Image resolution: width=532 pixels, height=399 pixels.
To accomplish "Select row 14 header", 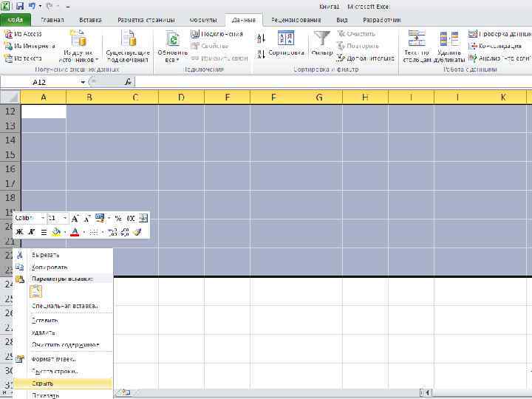I will (x=10, y=140).
